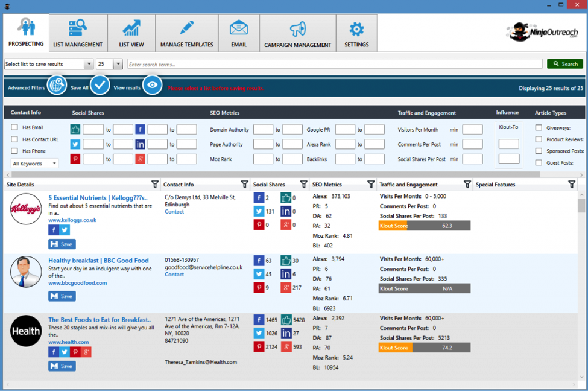
Task: Enable the Has Phone checkbox
Action: coord(14,151)
